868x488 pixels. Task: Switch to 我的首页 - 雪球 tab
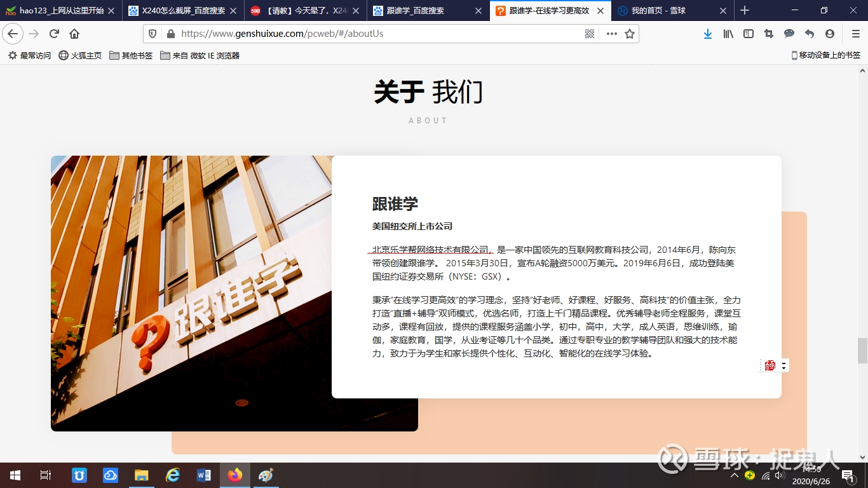tap(673, 11)
